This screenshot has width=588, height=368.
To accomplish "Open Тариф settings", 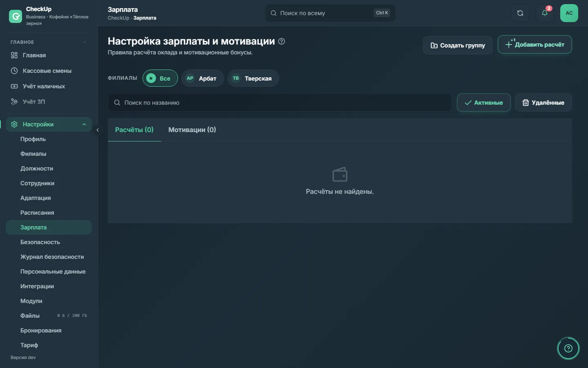I will [x=49, y=345].
